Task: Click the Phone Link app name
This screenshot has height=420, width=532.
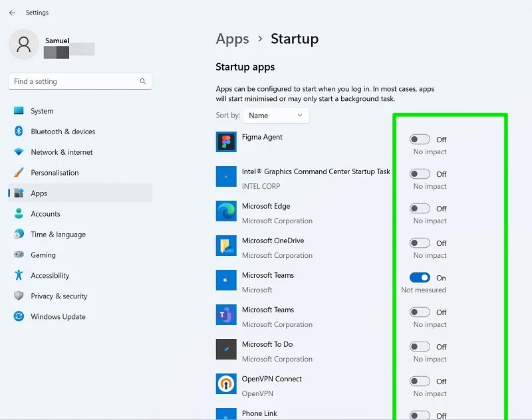Action: point(259,413)
